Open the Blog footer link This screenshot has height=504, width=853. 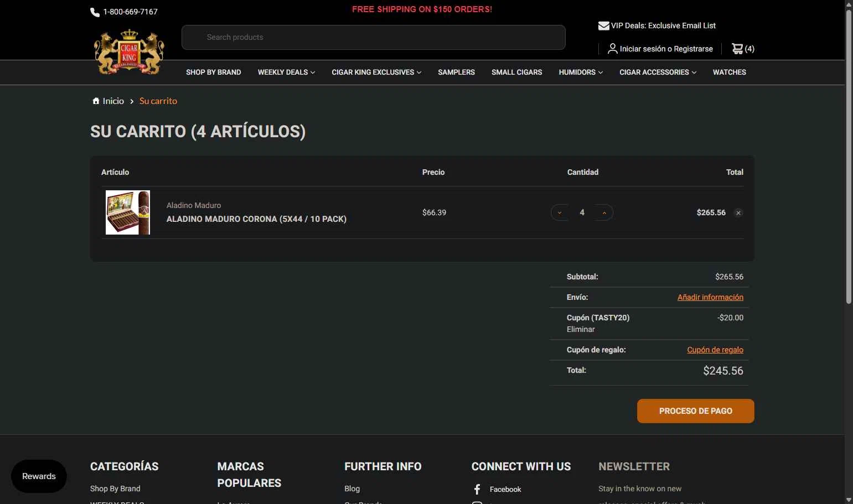point(352,489)
